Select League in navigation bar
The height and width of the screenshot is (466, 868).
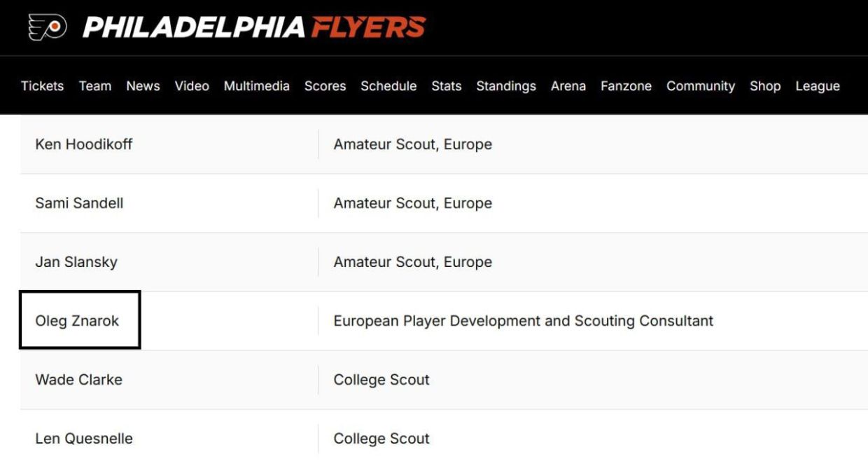tap(817, 86)
